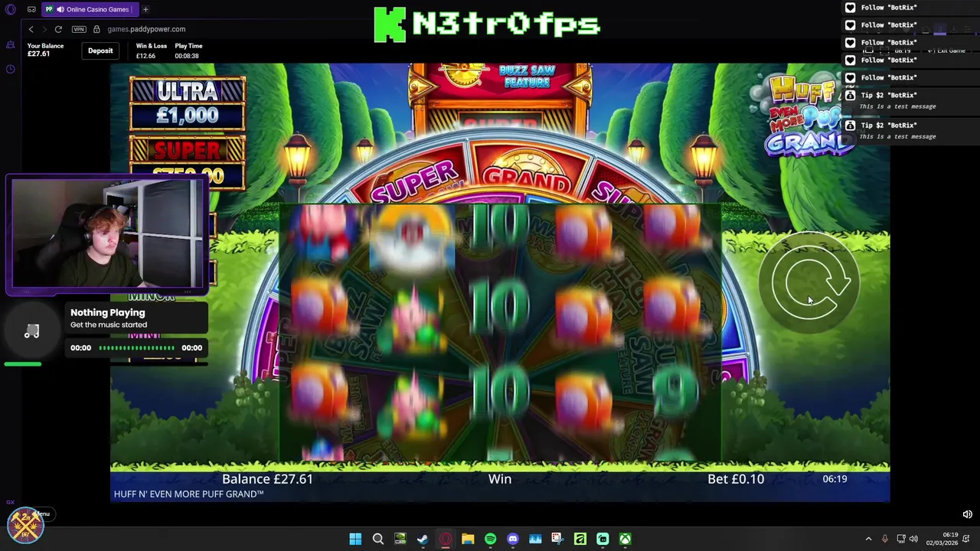Open Discord from the taskbar

click(513, 540)
